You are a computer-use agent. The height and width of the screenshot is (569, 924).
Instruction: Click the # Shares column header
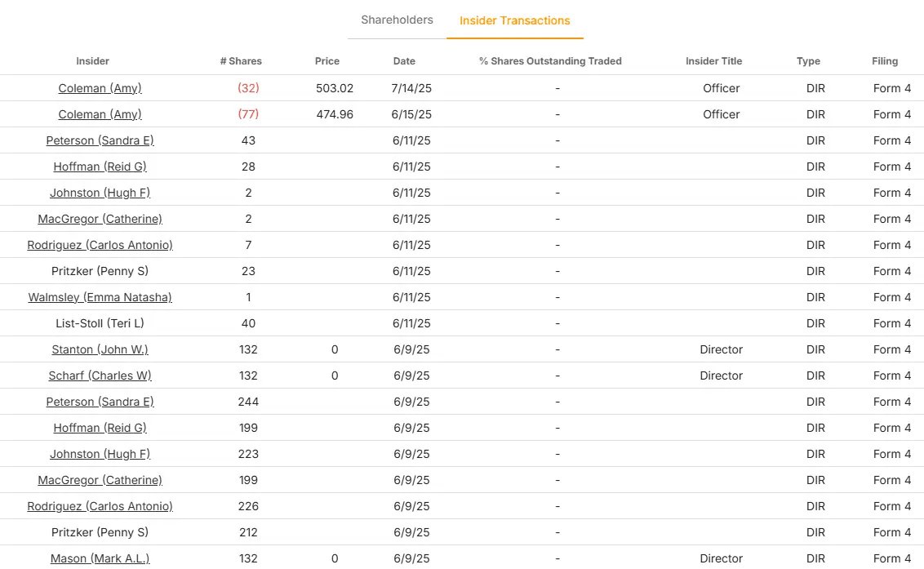click(241, 60)
